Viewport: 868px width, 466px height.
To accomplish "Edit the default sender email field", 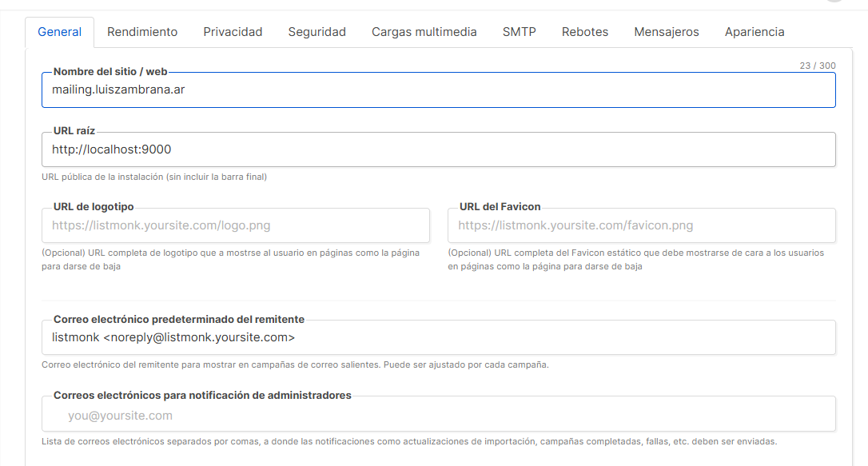I will click(438, 337).
